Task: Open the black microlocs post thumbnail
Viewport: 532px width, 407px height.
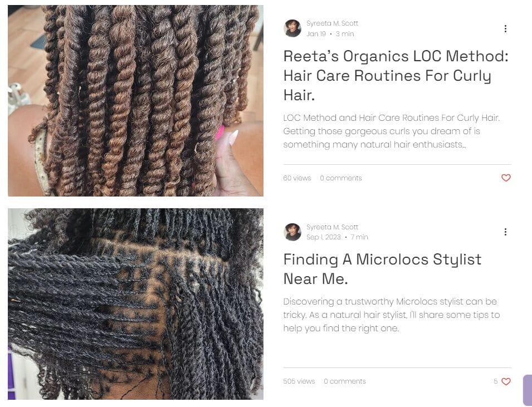Action: 136,304
